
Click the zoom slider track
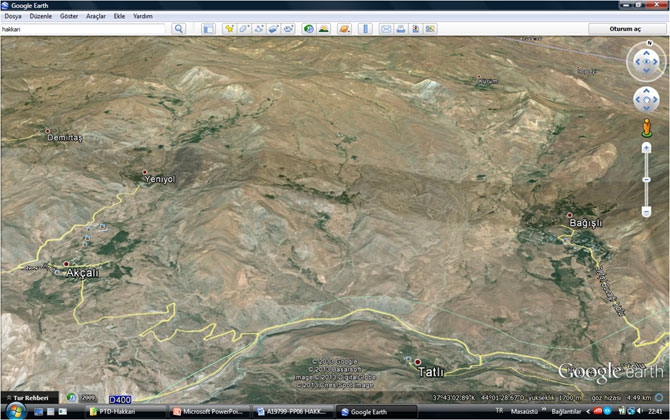click(x=646, y=180)
